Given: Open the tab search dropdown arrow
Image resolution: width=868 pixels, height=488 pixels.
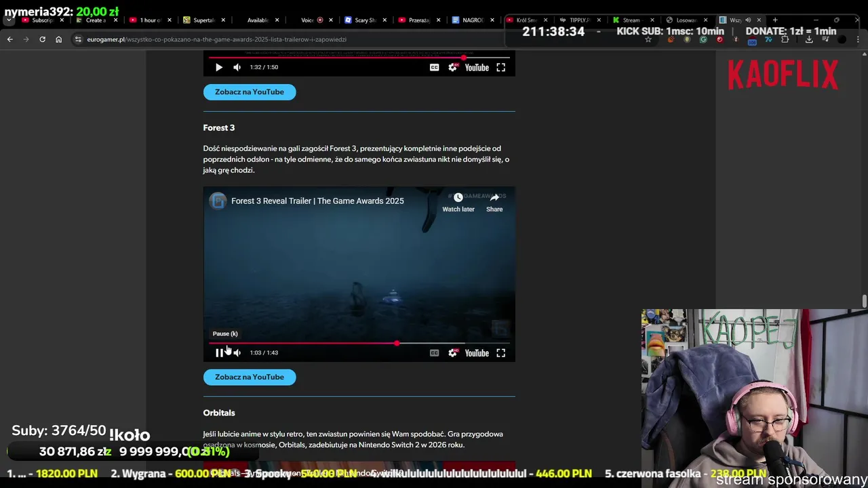Looking at the screenshot, I should pyautogui.click(x=9, y=20).
